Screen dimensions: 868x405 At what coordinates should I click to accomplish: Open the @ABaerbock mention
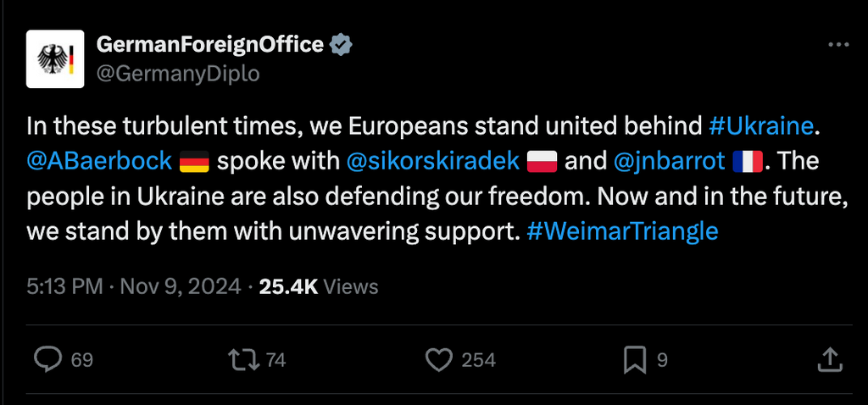tap(99, 162)
